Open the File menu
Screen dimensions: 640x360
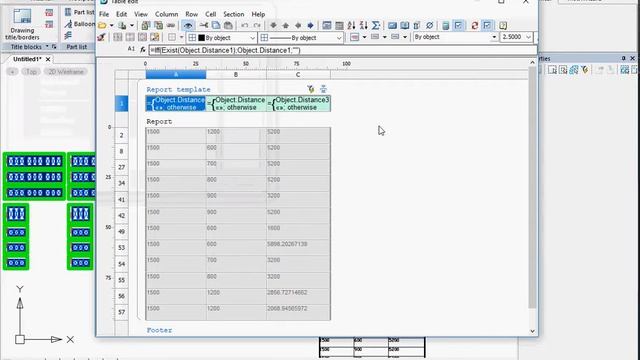coord(104,14)
